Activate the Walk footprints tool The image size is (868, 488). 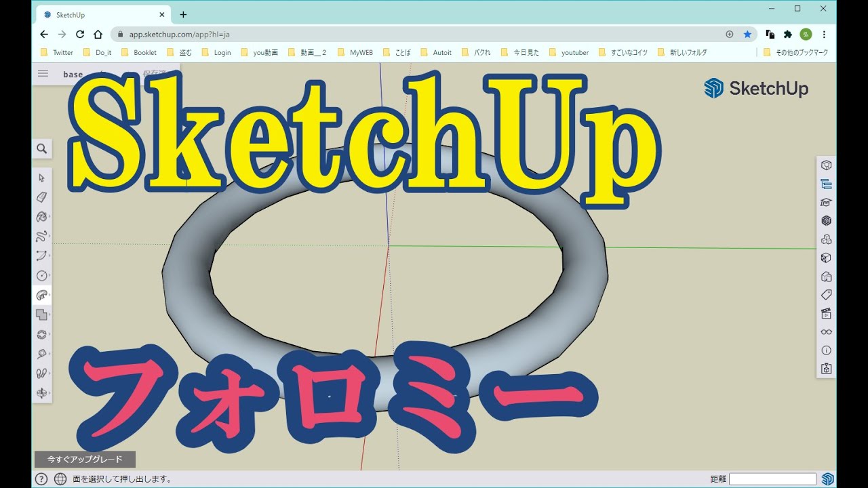click(x=42, y=373)
